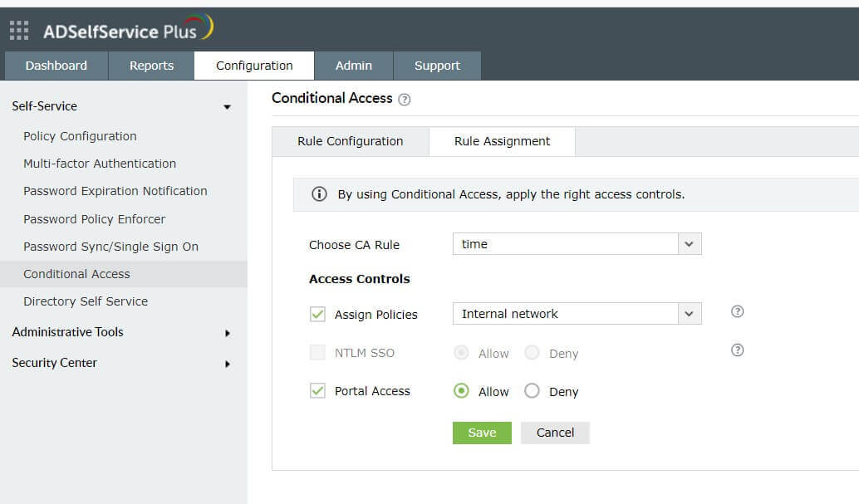Click the Save button

[x=482, y=432]
